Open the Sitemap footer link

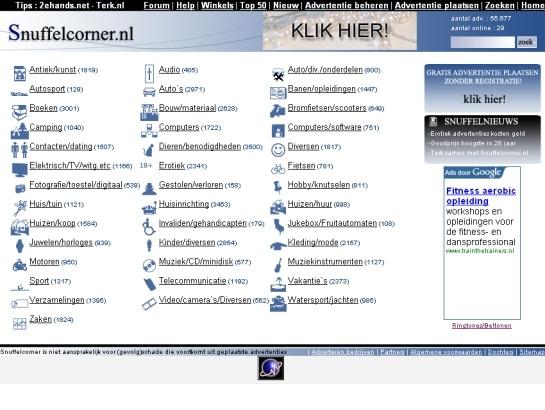click(532, 352)
